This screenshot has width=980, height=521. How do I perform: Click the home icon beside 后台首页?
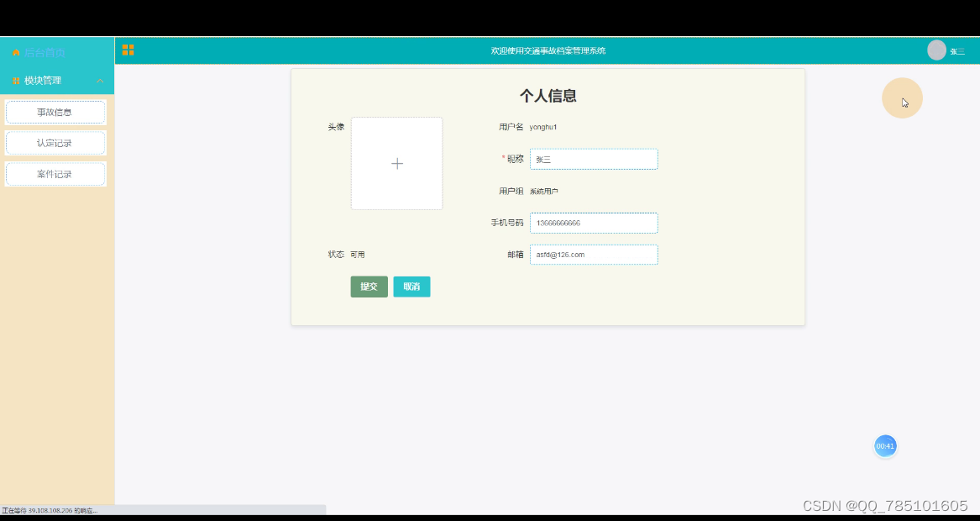click(x=16, y=53)
